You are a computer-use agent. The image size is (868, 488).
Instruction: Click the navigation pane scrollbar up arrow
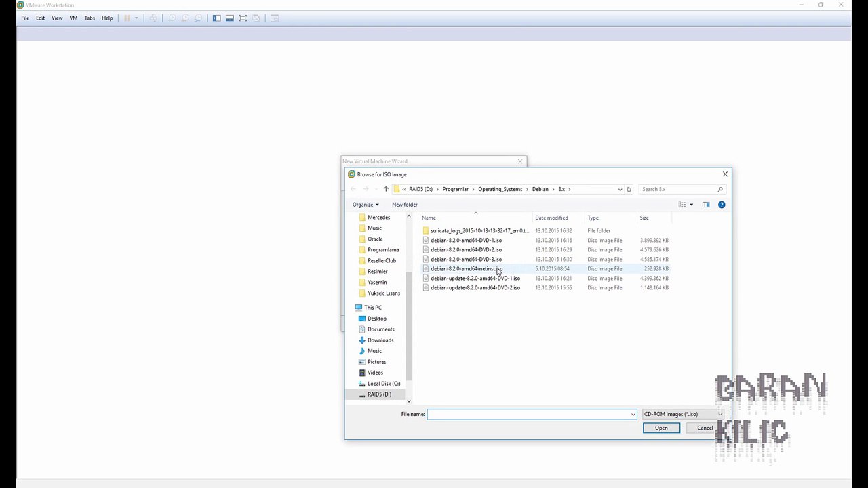[x=408, y=216]
